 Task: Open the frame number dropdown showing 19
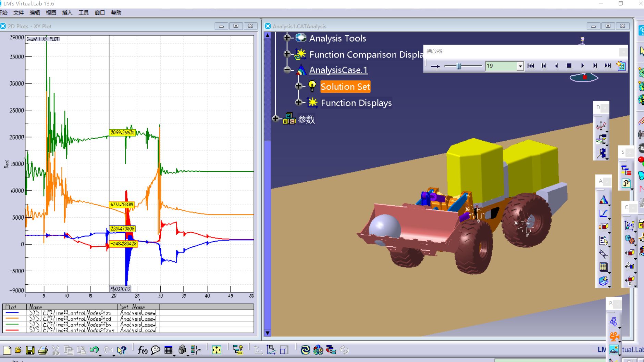pos(520,66)
